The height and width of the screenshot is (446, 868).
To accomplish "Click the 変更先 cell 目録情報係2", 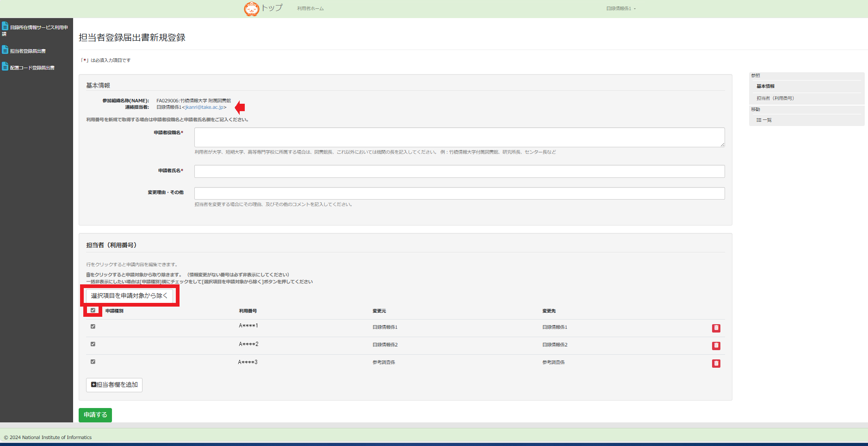I will click(555, 345).
